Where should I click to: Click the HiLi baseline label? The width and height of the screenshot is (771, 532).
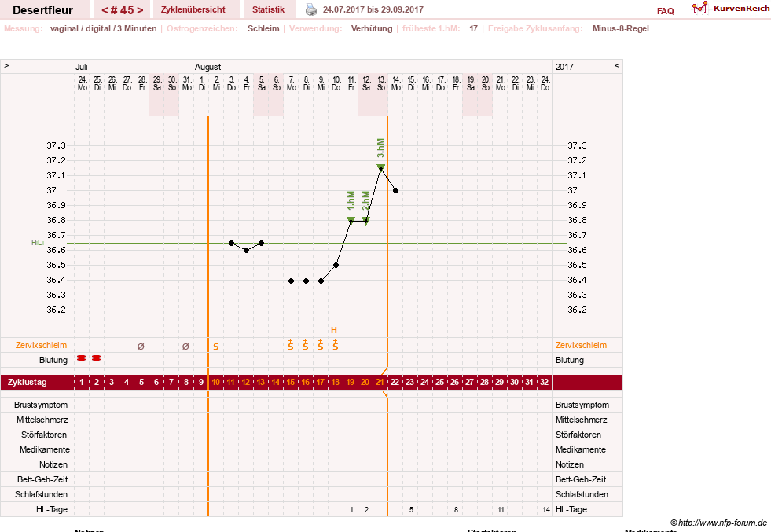[38, 242]
